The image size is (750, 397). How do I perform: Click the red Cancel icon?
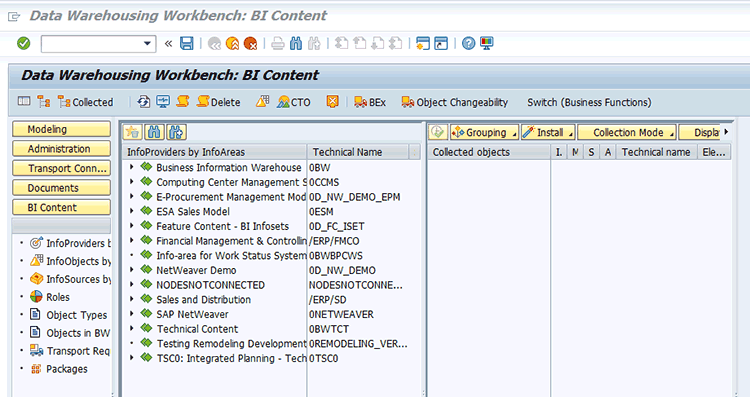pos(250,44)
